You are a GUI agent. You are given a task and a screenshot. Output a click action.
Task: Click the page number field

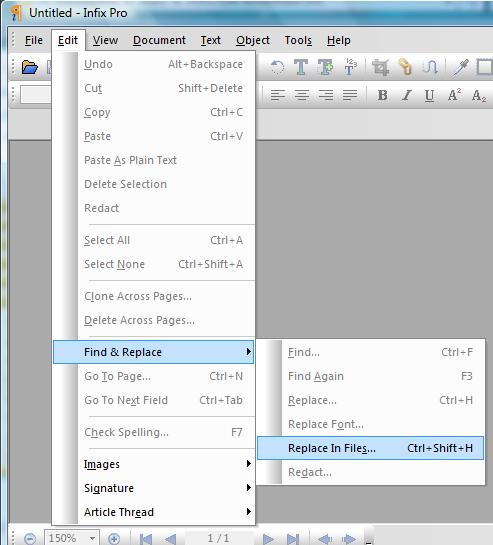coord(218,538)
